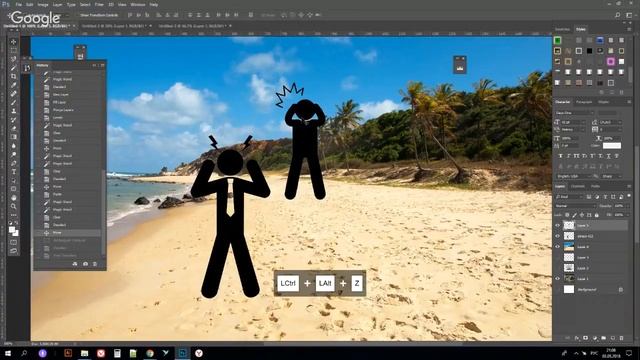Open the layer blend mode Normal dropdown
Screen dimensions: 640x360
(576, 206)
